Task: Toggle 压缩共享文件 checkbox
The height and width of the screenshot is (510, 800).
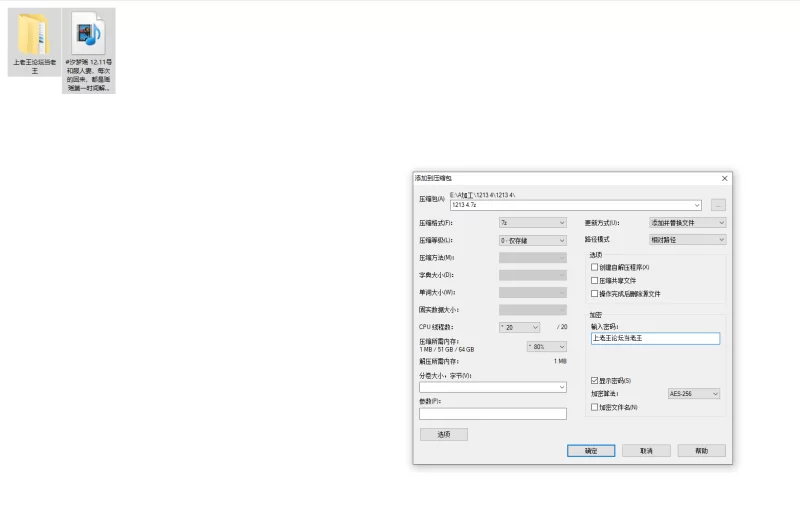Action: tap(595, 281)
